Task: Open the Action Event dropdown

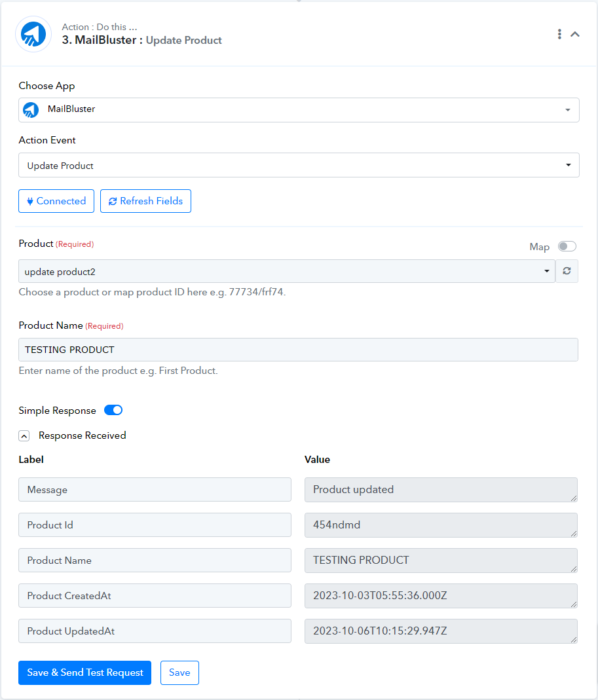Action: [x=299, y=165]
